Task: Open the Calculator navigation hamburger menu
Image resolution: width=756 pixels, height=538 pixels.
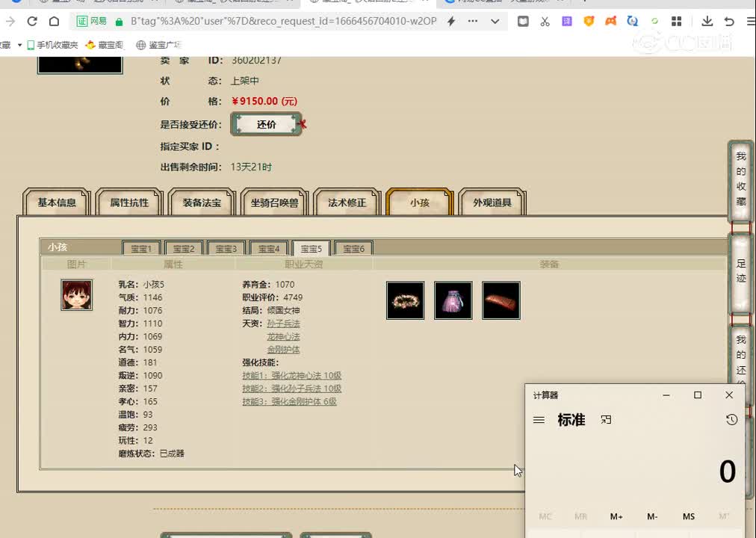Action: pyautogui.click(x=539, y=420)
